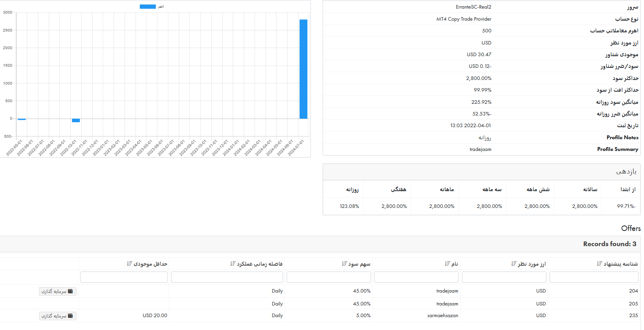Click sort icon beside ارز مورد نظر header
The height and width of the screenshot is (330, 644).
tap(514, 264)
